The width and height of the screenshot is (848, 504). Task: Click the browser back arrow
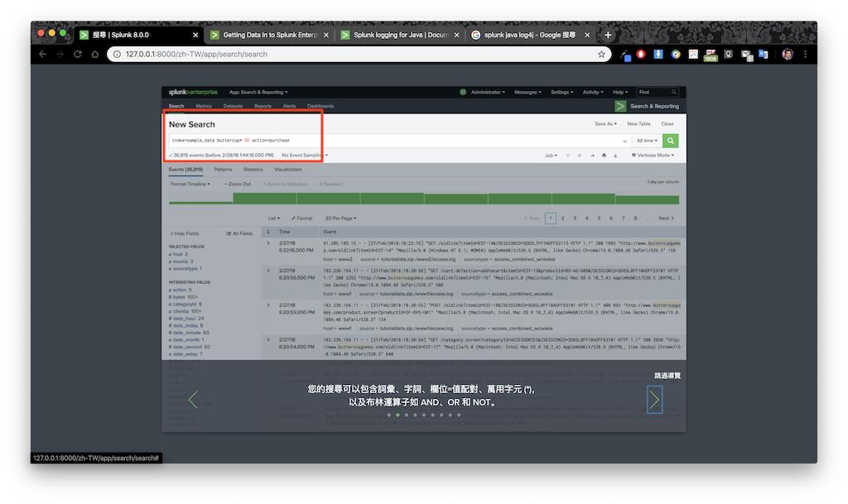[x=43, y=54]
